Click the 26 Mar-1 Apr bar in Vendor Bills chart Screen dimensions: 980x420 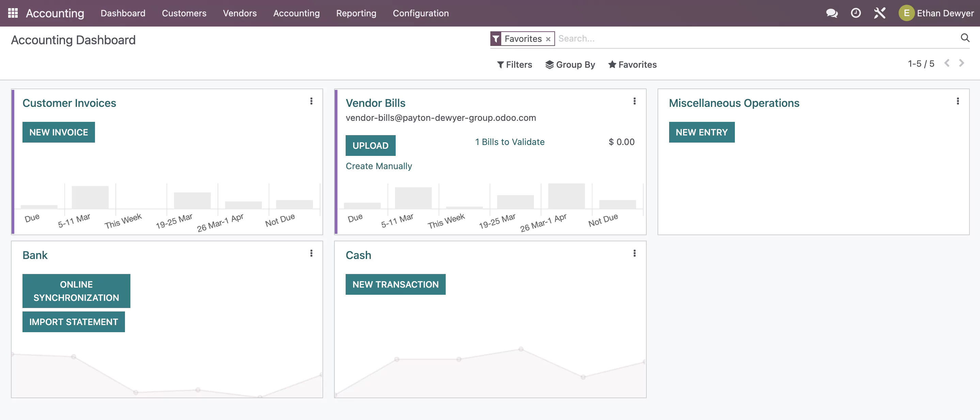coord(566,196)
